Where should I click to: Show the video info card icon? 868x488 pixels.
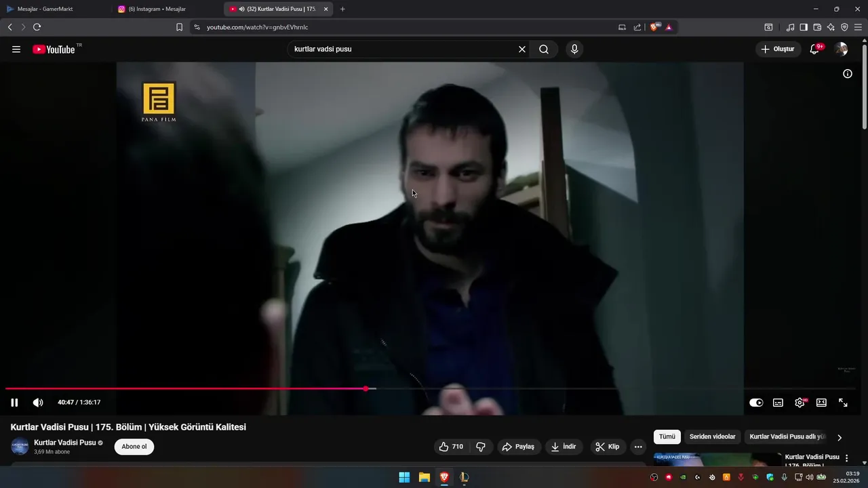pos(848,74)
